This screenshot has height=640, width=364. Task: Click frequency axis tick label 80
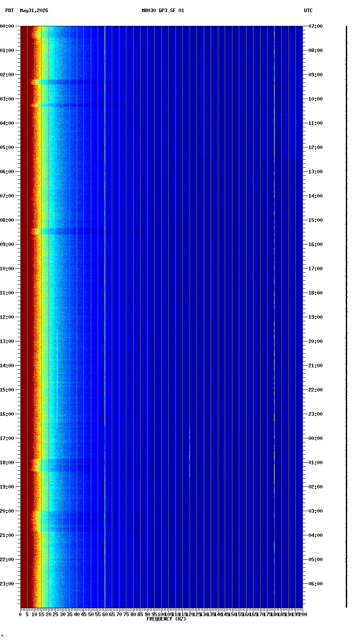(133, 615)
